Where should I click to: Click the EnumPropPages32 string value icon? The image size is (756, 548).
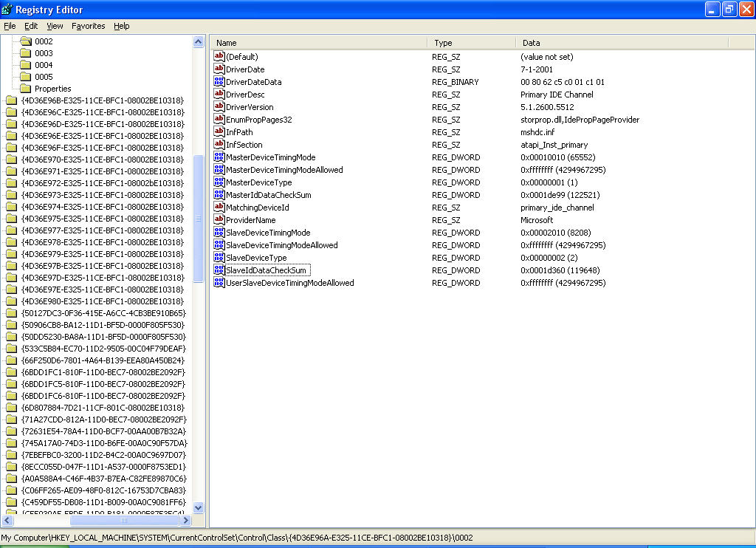(x=219, y=119)
